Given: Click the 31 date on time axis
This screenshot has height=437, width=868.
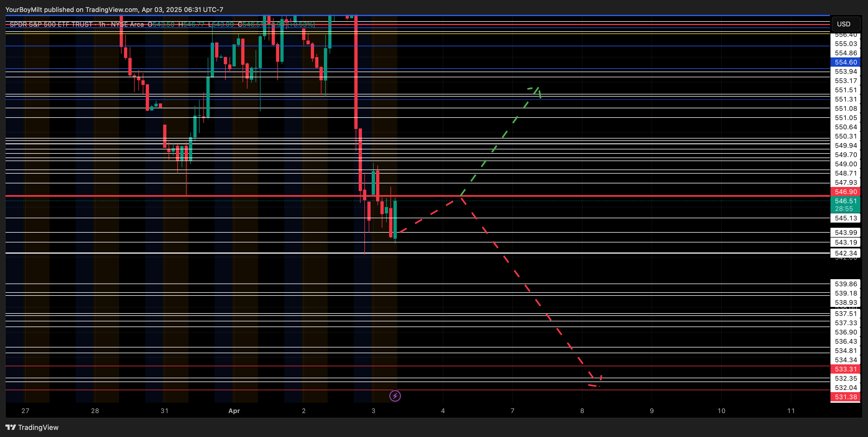Looking at the screenshot, I should click(165, 411).
